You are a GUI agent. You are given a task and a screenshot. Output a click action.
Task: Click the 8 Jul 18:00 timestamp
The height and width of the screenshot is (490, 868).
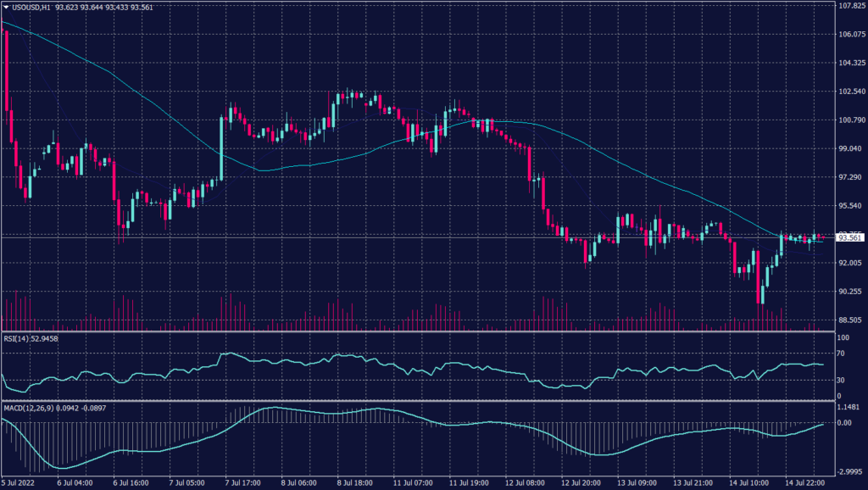click(356, 481)
